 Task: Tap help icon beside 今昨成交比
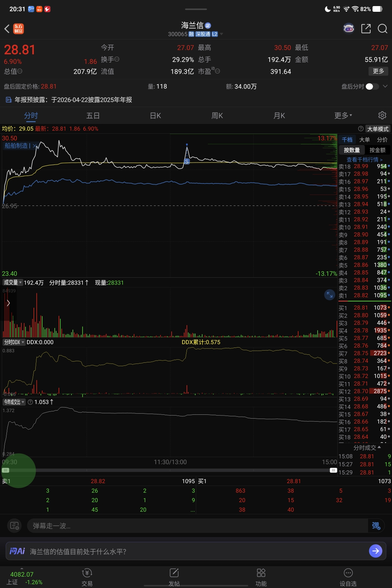point(30,402)
